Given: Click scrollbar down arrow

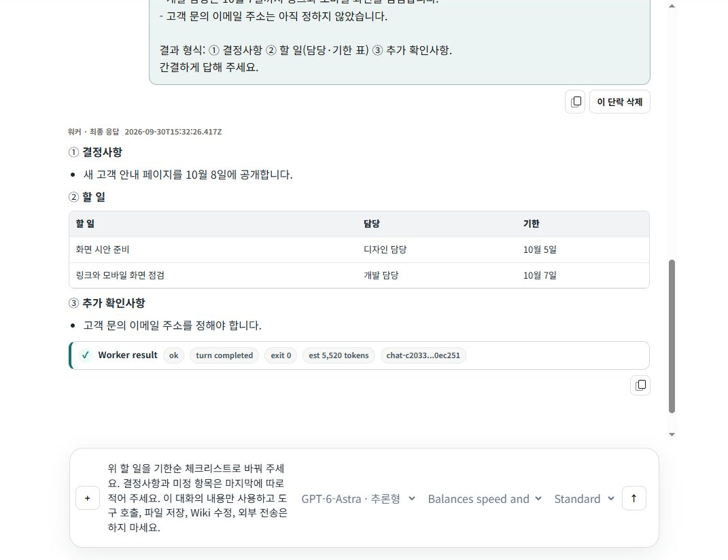Looking at the screenshot, I should pos(672,435).
